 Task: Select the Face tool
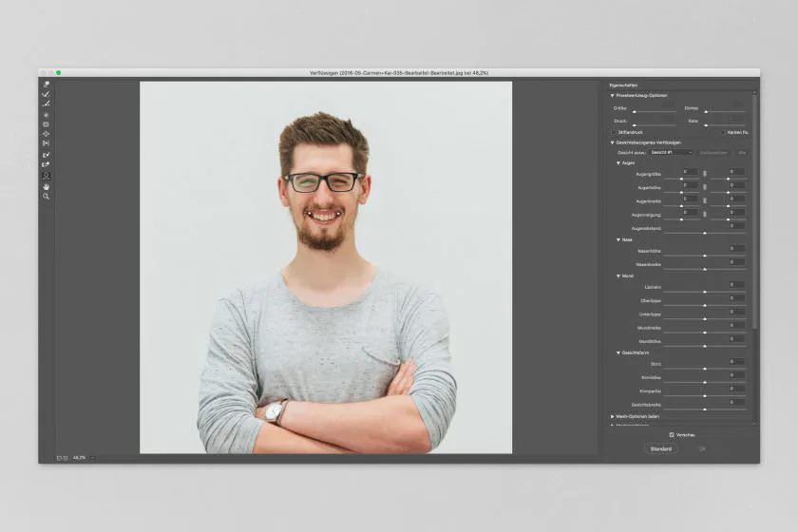[46, 176]
